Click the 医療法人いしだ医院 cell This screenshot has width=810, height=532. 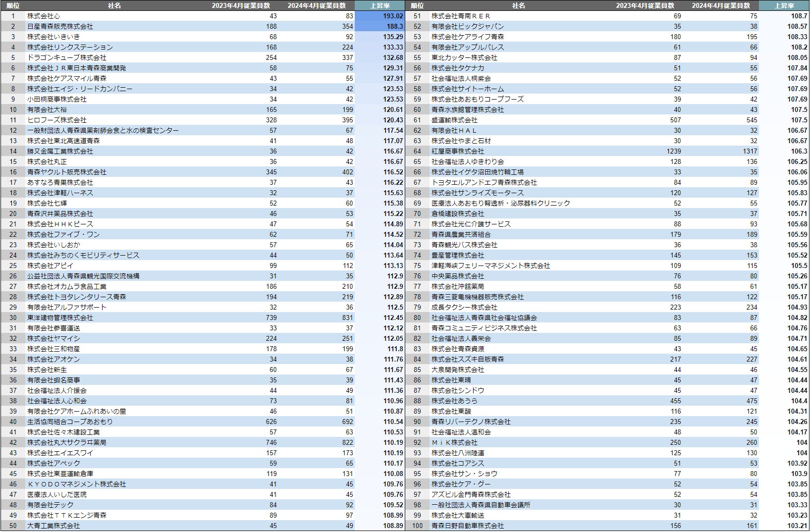pos(57,494)
